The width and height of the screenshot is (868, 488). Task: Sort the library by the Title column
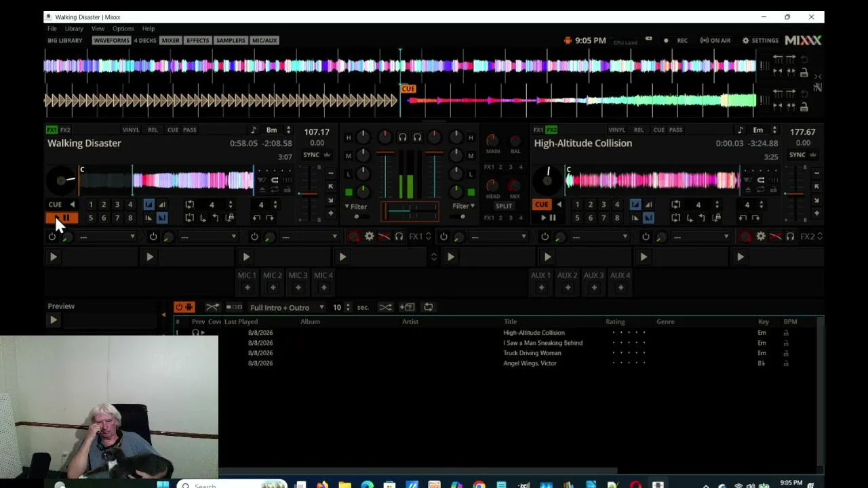(510, 322)
